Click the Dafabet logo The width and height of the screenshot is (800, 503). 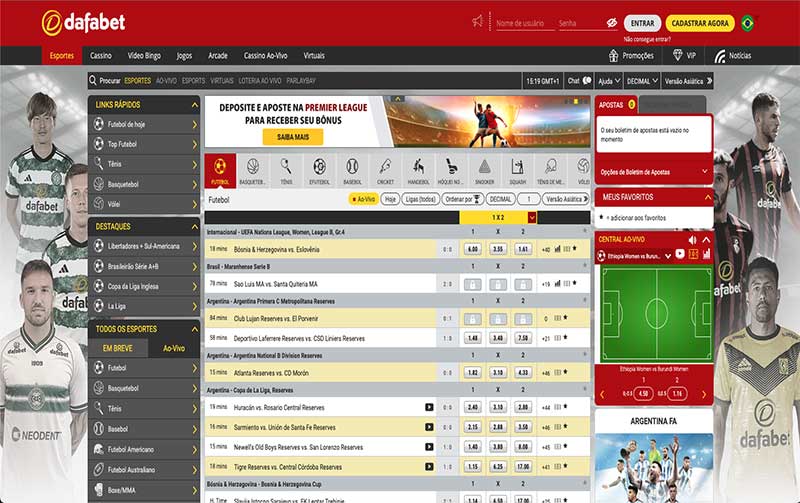pos(83,23)
